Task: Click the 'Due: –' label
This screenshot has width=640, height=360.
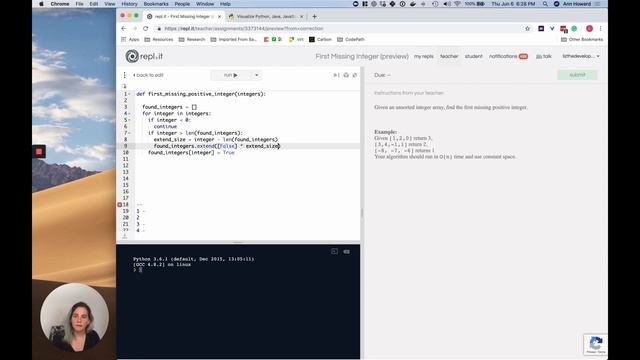Action: (x=382, y=75)
